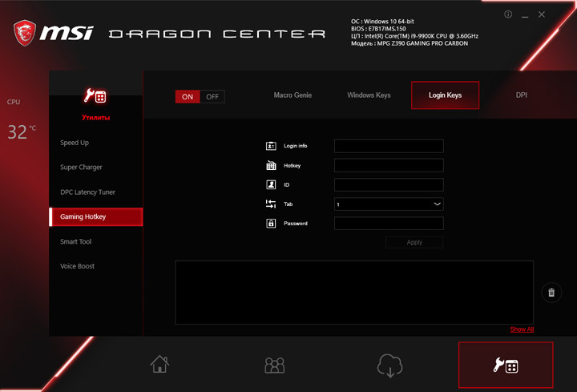This screenshot has width=577, height=392.
Task: Close the Dragon Center window
Action: tap(542, 14)
